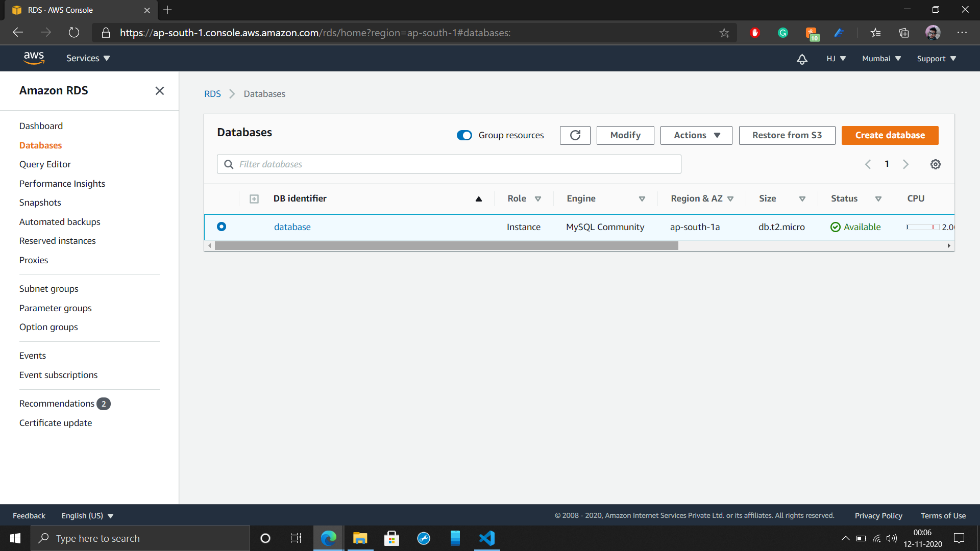This screenshot has width=980, height=551.
Task: Open the Query Editor menu item
Action: [x=45, y=164]
